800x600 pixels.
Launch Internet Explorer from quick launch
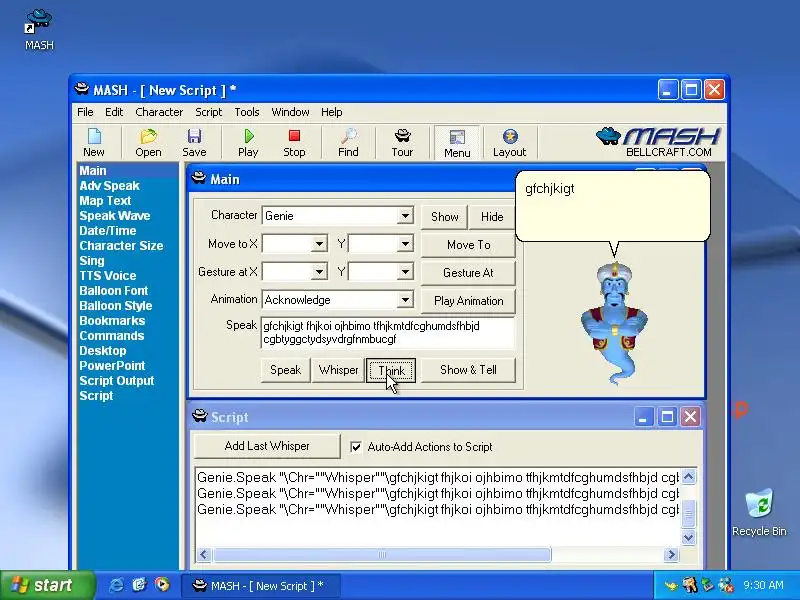click(116, 585)
